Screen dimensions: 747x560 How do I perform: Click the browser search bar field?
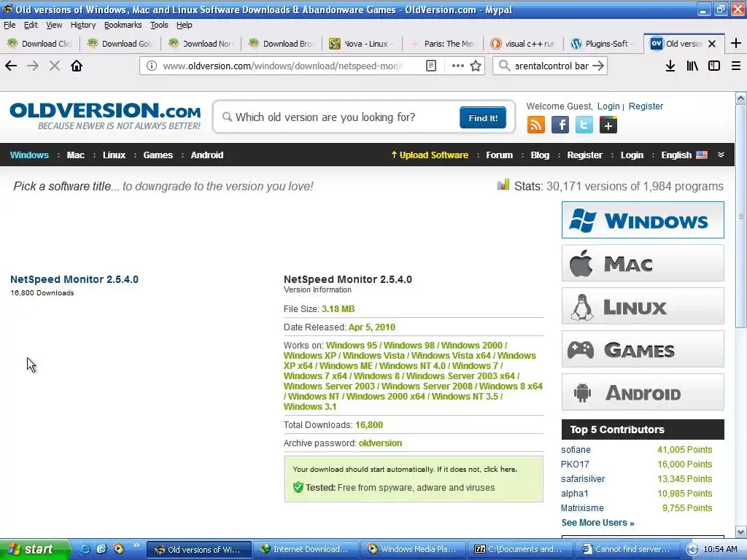click(x=550, y=66)
